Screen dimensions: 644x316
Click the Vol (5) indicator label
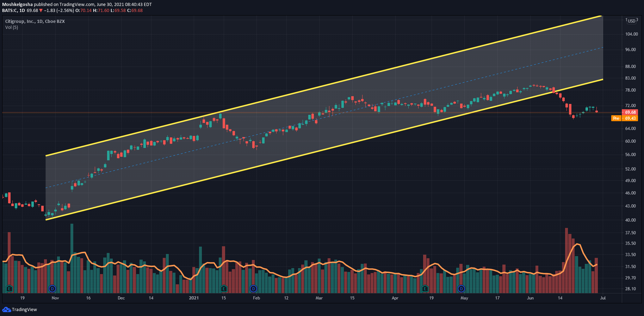(12, 27)
